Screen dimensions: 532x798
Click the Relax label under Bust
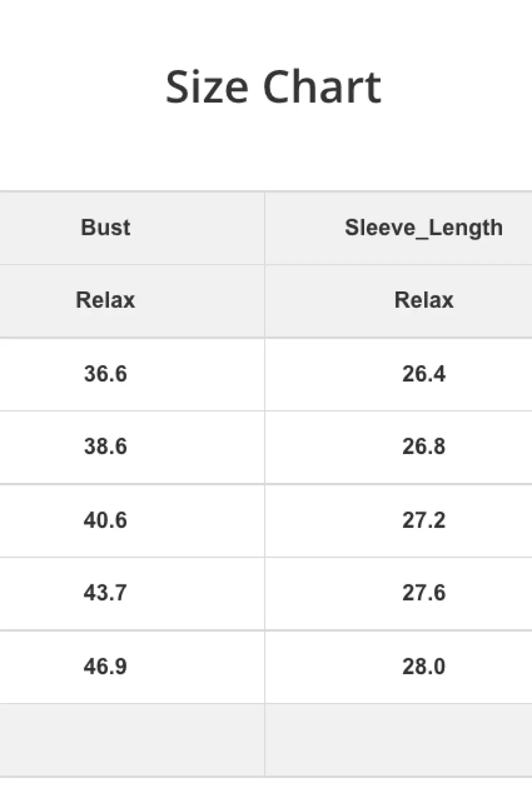105,300
